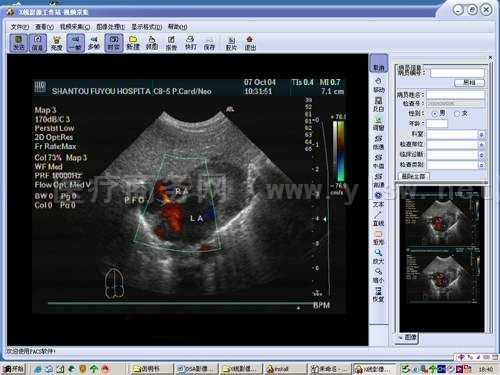Open the 检查部位 exam site dropdown arrow

pos(481,145)
